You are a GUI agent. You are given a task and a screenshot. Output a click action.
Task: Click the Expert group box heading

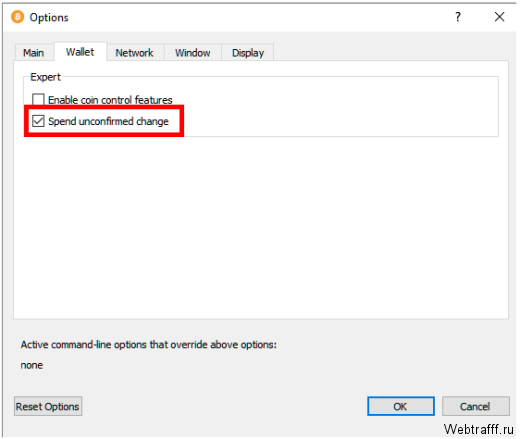tap(45, 77)
